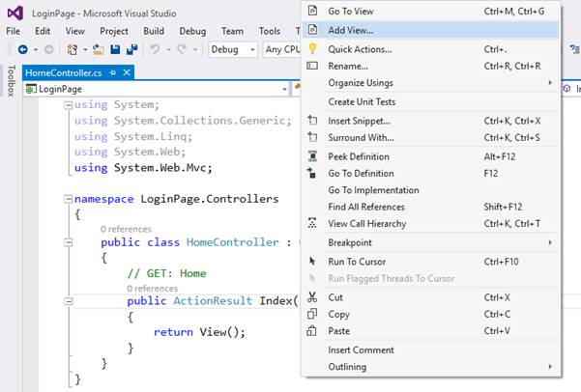Select Find All References menu entry
581x392 pixels.
430,207
